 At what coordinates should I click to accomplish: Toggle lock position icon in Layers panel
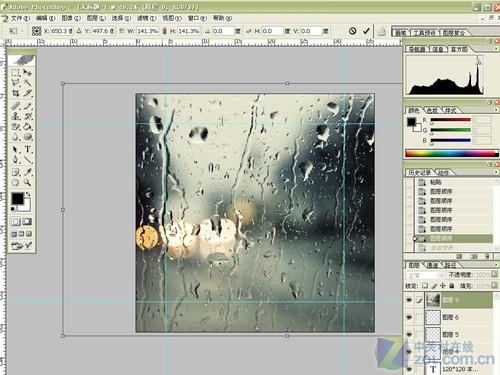tap(443, 286)
